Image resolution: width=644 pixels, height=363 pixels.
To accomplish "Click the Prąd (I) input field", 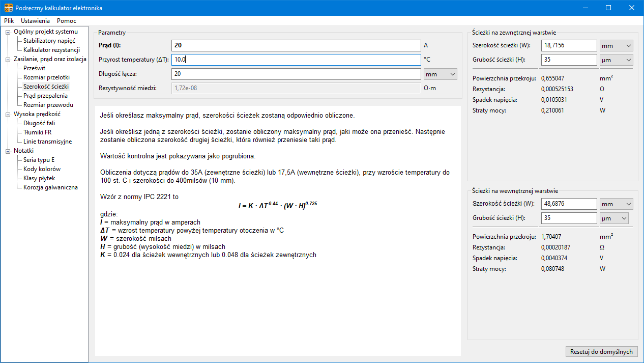I will tap(296, 45).
